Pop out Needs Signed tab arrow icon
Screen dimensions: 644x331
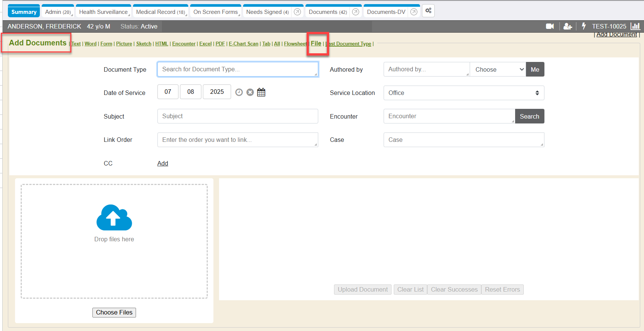click(297, 12)
